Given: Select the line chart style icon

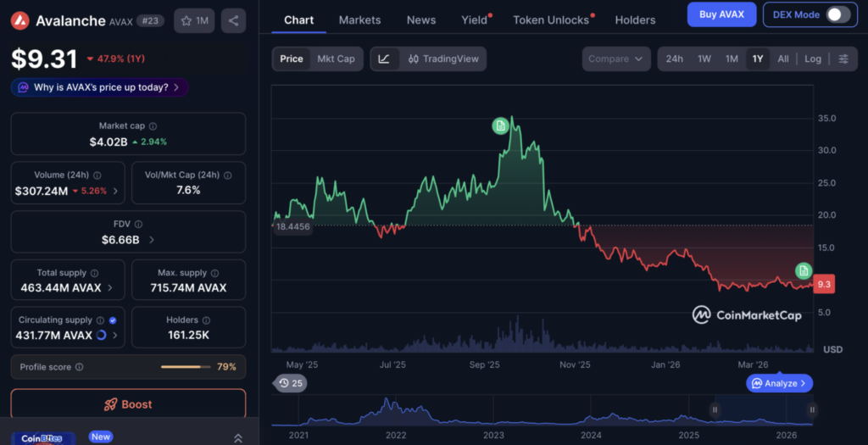Looking at the screenshot, I should pyautogui.click(x=384, y=58).
